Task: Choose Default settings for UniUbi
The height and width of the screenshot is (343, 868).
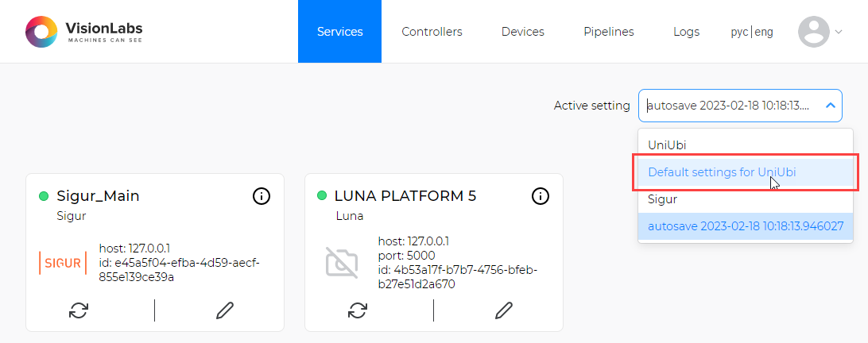Action: pos(745,172)
